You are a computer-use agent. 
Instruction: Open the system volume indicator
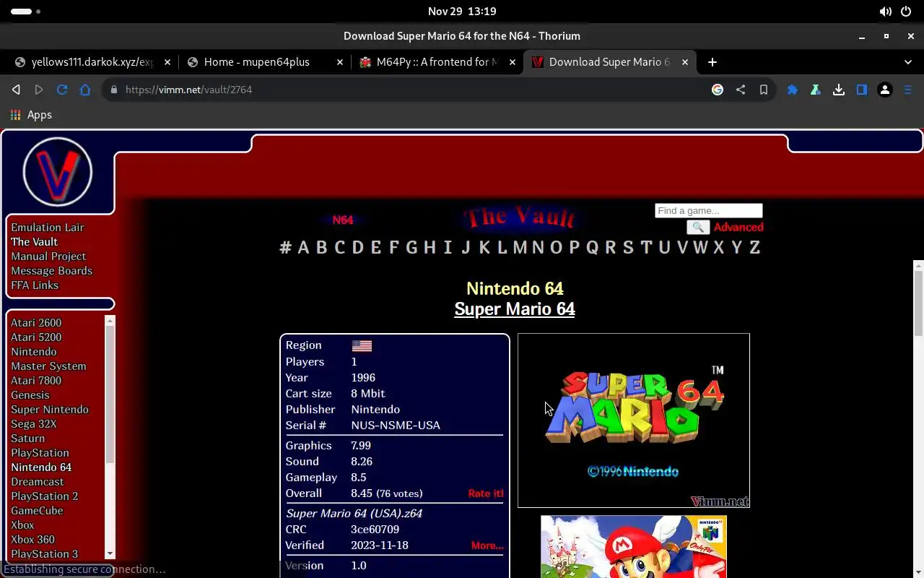coord(885,12)
